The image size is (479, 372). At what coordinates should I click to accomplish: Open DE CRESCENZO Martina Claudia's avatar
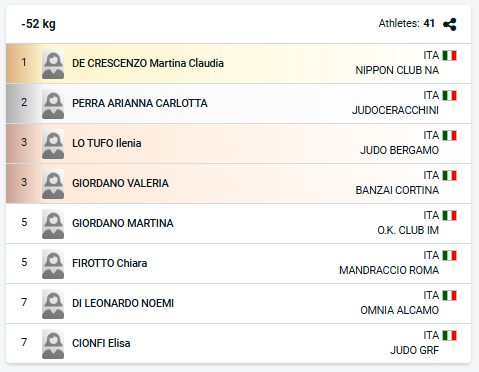[x=53, y=64]
